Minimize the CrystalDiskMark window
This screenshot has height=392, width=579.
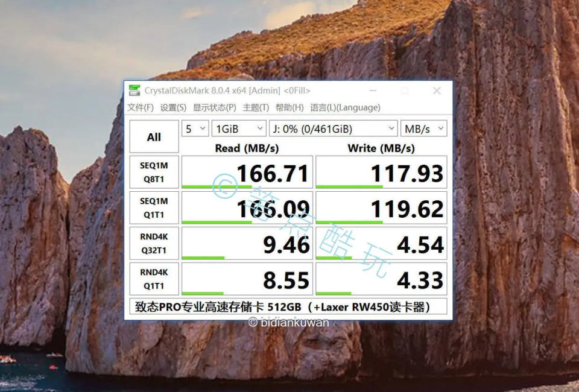pyautogui.click(x=373, y=90)
